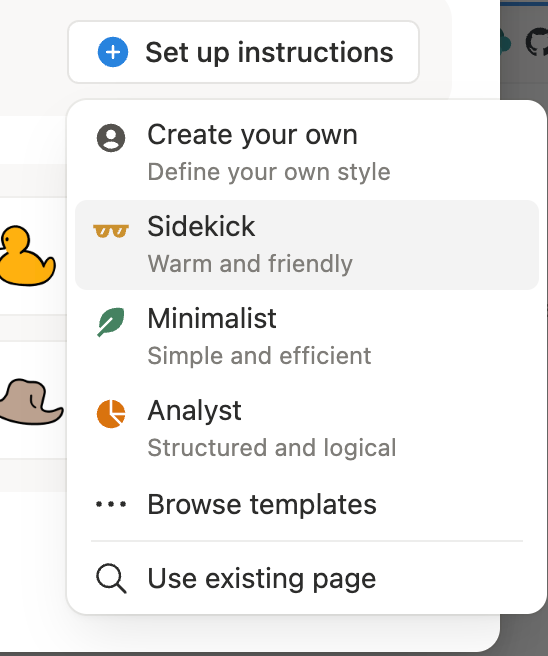Click the Minimalist green feather icon
This screenshot has width=548, height=656.
coord(111,322)
